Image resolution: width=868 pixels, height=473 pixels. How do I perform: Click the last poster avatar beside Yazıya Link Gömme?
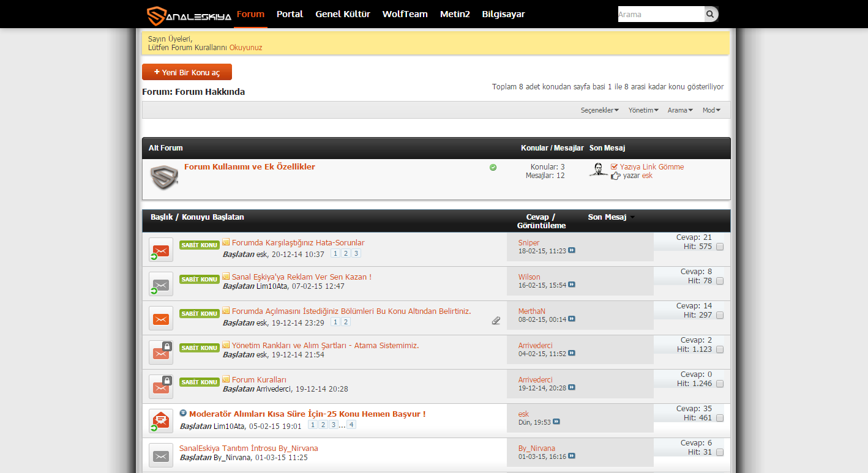tap(599, 170)
